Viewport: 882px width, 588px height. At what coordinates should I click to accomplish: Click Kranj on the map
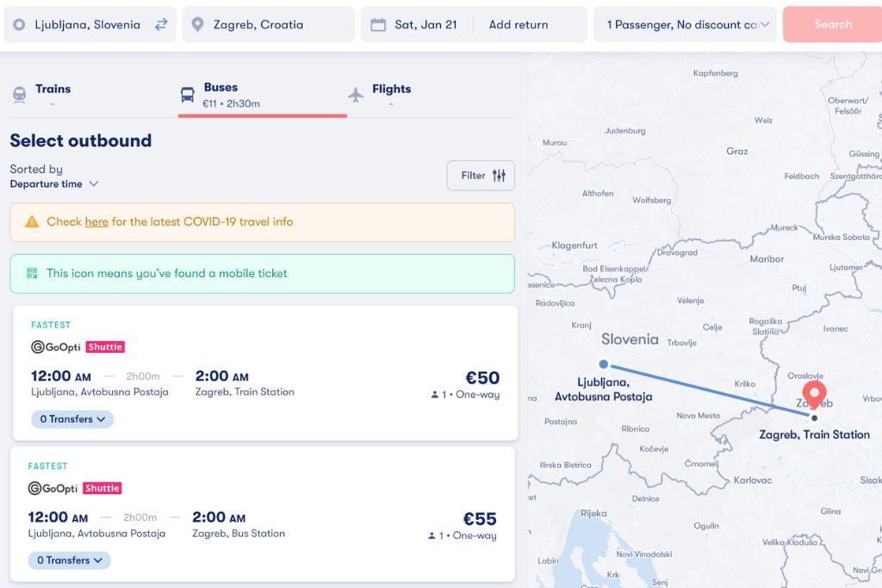[x=581, y=325]
